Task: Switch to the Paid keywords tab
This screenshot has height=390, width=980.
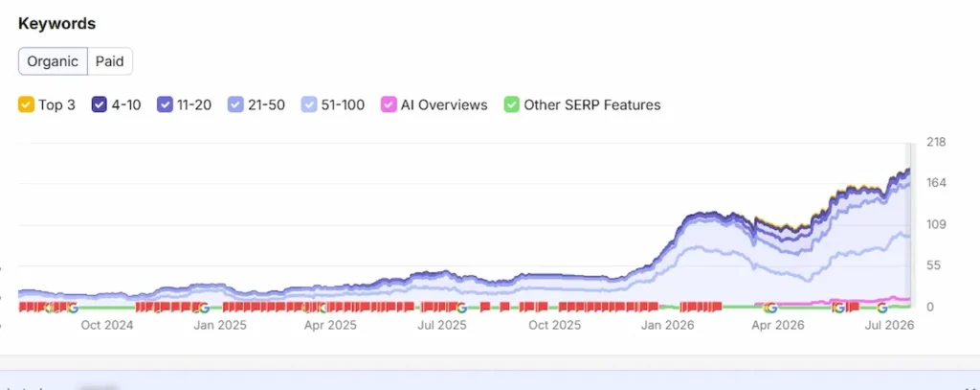Action: (109, 61)
